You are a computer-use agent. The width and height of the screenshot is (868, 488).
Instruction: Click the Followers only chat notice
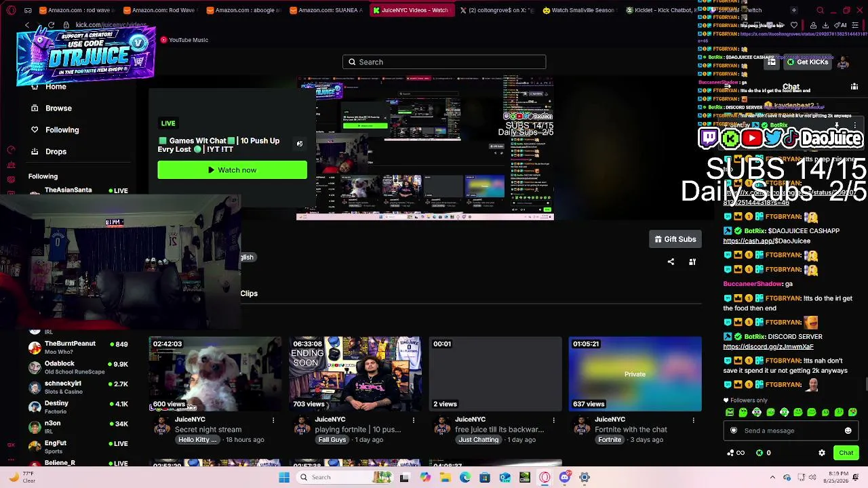746,401
